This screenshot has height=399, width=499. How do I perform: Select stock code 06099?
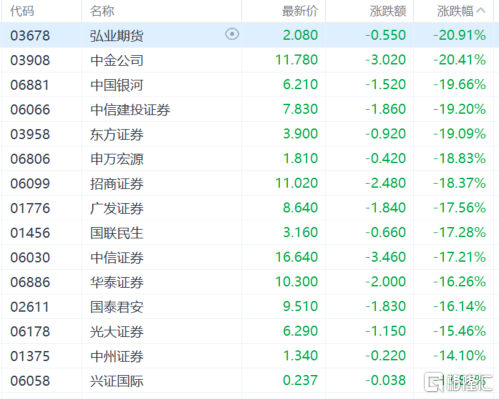[30, 183]
